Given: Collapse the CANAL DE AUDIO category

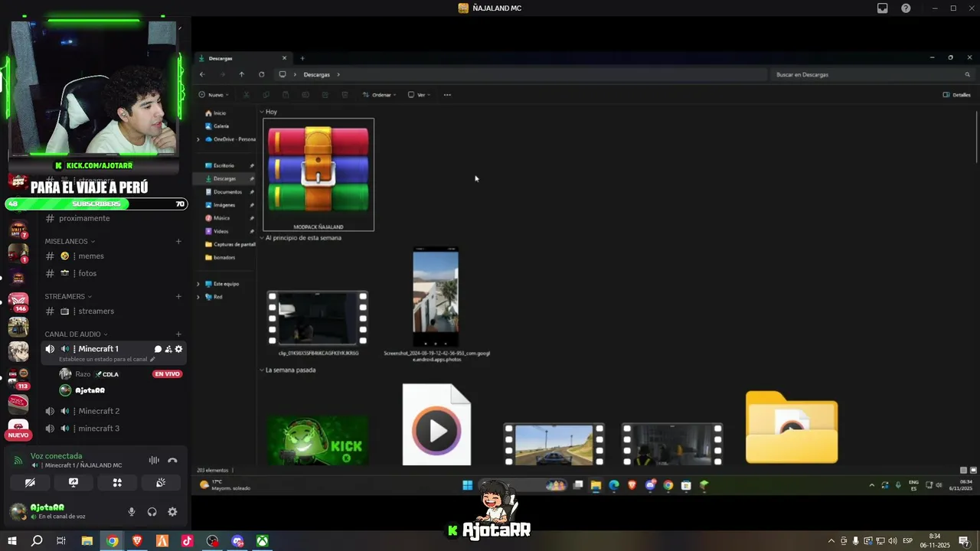Looking at the screenshot, I should (76, 334).
